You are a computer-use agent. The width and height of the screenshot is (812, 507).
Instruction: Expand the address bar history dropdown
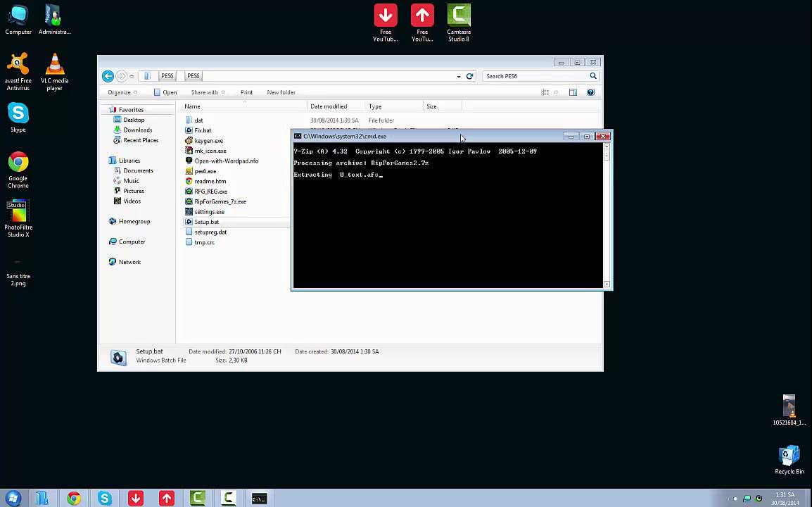459,77
